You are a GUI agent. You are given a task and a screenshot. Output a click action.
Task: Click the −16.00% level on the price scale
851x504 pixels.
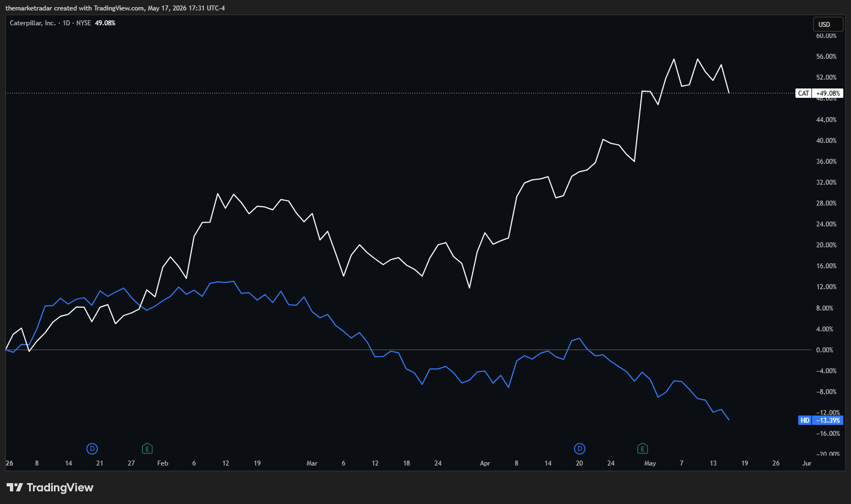[828, 434]
